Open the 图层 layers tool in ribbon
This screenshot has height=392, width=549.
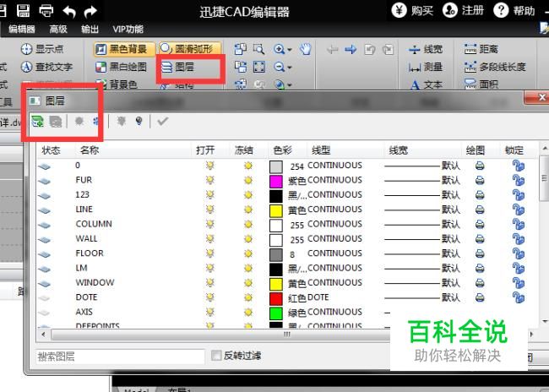[178, 67]
